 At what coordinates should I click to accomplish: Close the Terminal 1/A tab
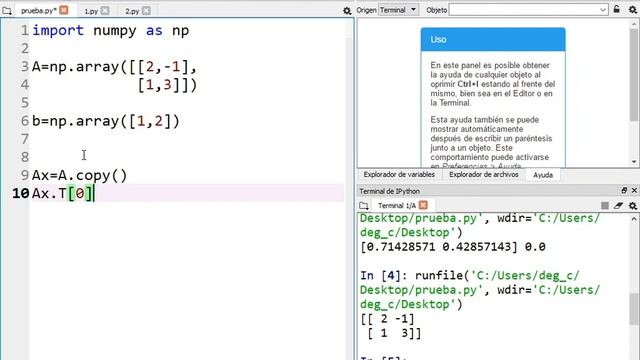pos(423,205)
